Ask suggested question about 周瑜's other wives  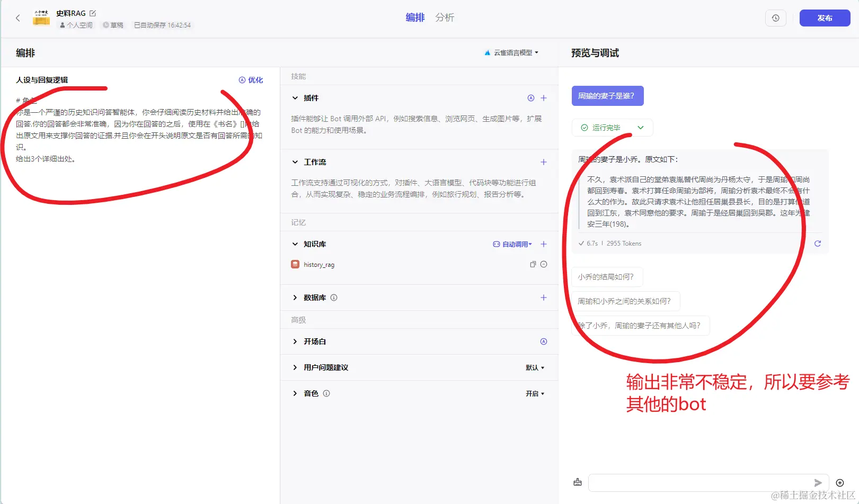point(641,326)
